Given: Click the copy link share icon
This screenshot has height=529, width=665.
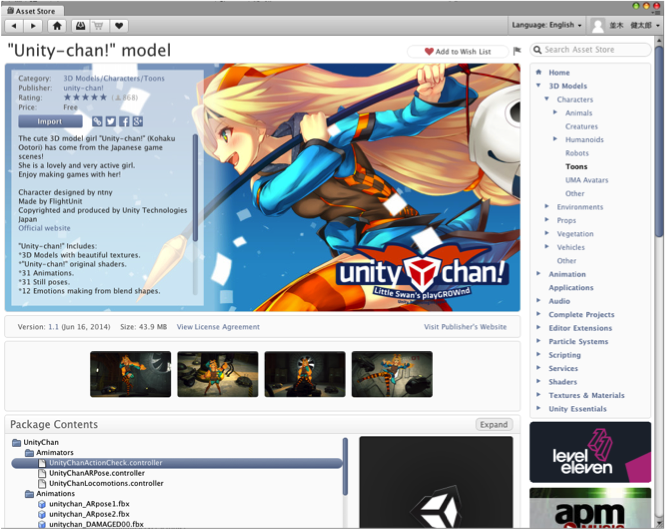Looking at the screenshot, I should [97, 121].
